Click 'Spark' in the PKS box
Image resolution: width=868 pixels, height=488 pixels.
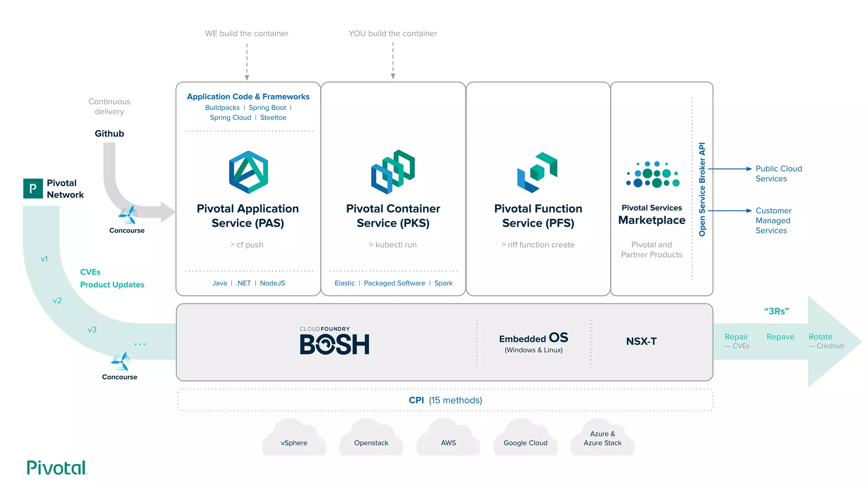click(443, 283)
